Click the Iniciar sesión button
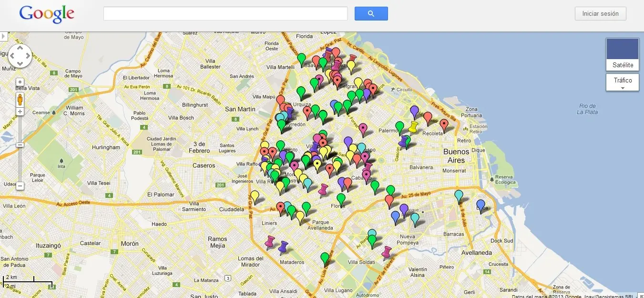 coord(600,13)
